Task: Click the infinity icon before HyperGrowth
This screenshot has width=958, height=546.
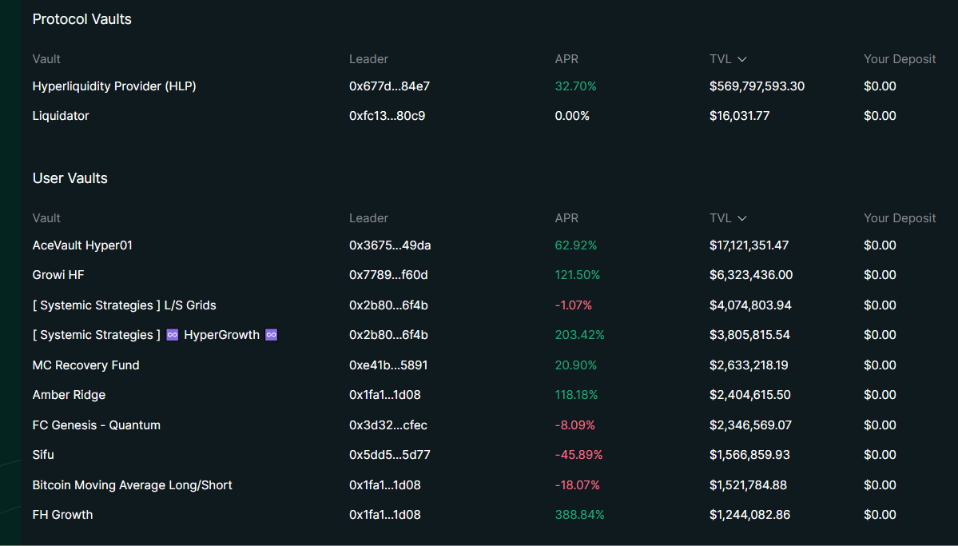Action: pos(172,335)
